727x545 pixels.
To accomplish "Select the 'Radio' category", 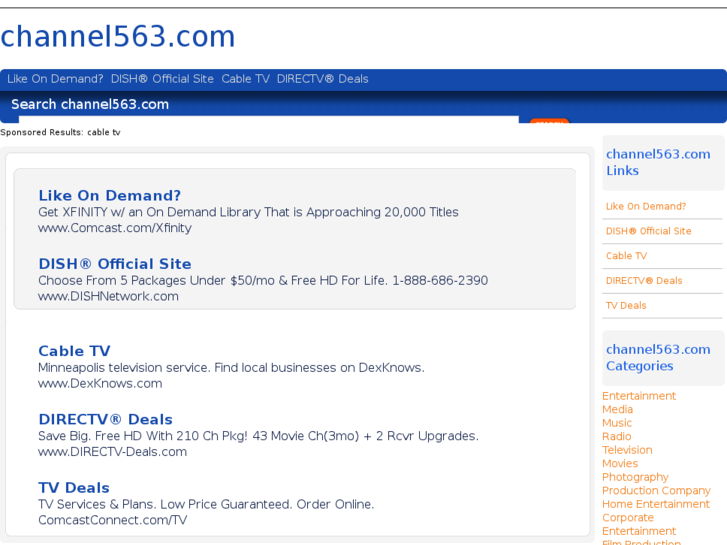I will point(617,436).
